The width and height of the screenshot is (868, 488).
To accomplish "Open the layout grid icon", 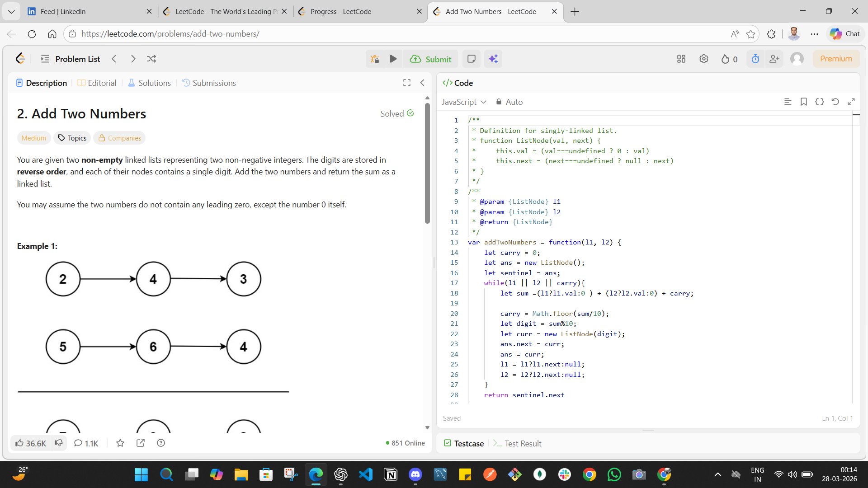I will [681, 59].
